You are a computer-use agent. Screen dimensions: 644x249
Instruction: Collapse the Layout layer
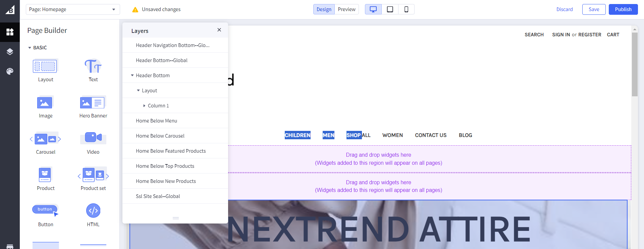tap(138, 91)
